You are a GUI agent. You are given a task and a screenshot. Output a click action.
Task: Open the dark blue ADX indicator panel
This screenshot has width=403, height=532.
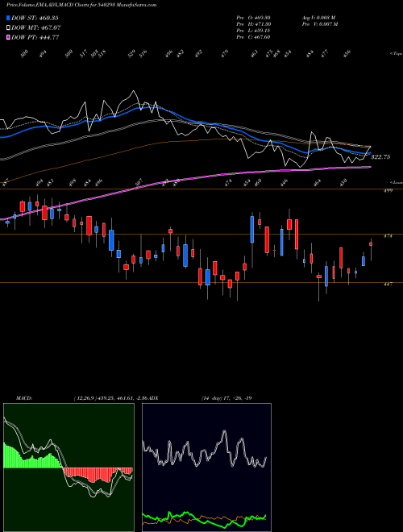[206, 468]
